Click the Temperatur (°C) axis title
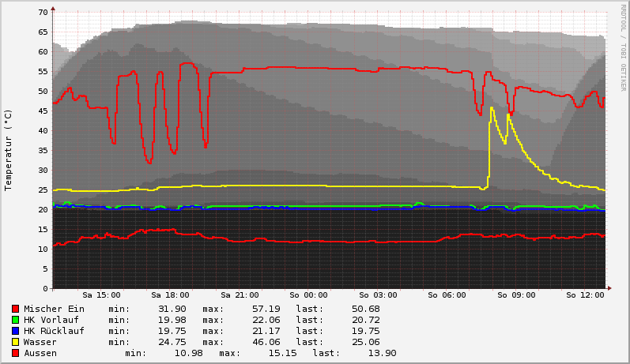This screenshot has height=364, width=630. [9, 150]
